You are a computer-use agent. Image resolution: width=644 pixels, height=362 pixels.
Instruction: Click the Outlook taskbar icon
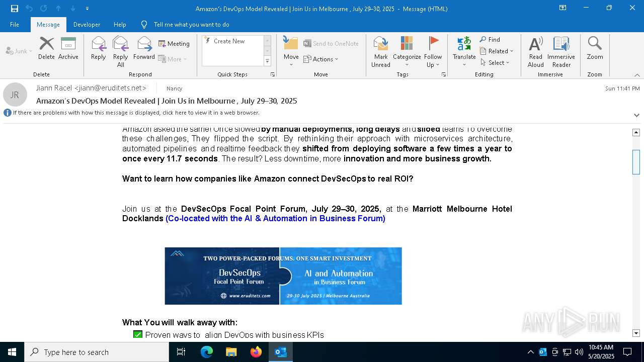coord(281,352)
